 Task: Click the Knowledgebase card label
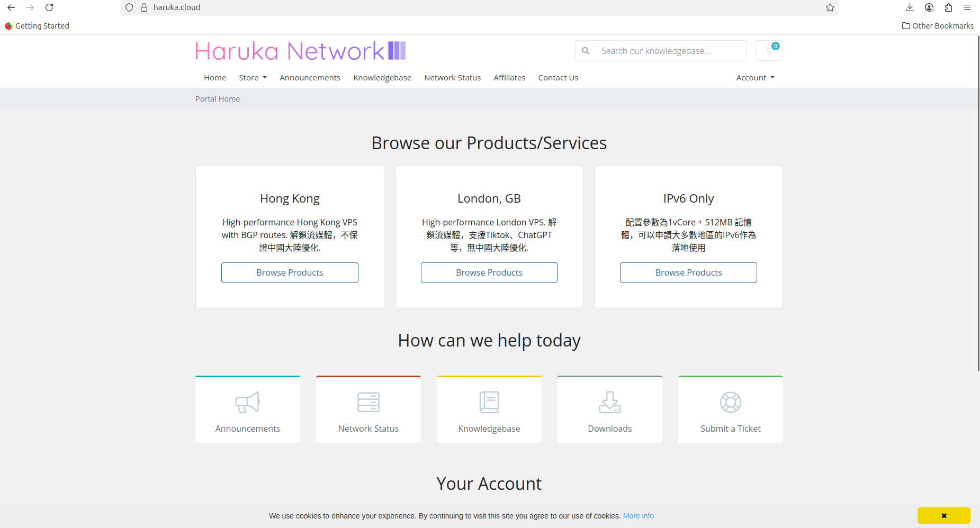[489, 429]
